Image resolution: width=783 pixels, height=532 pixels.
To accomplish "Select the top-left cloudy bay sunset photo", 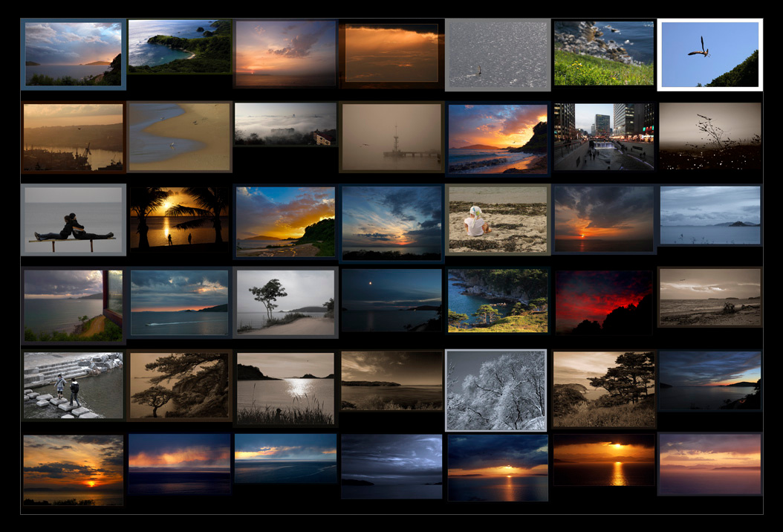I will tap(74, 54).
